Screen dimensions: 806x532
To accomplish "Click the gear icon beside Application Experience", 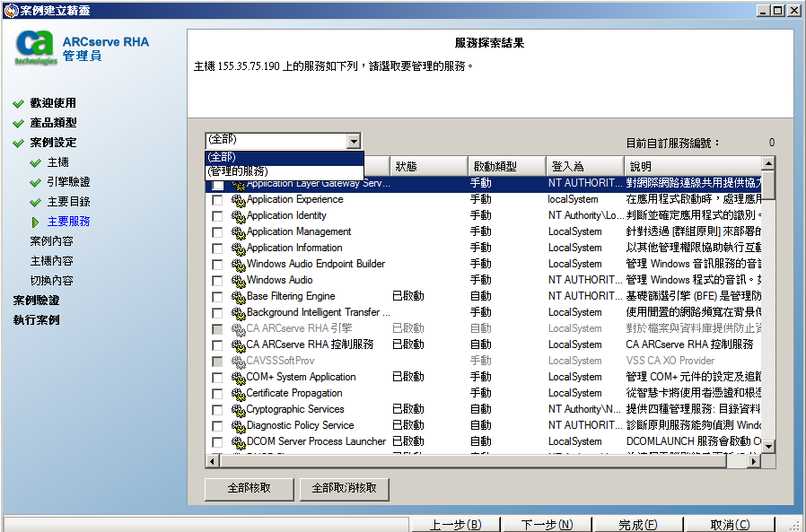I will 238,200.
